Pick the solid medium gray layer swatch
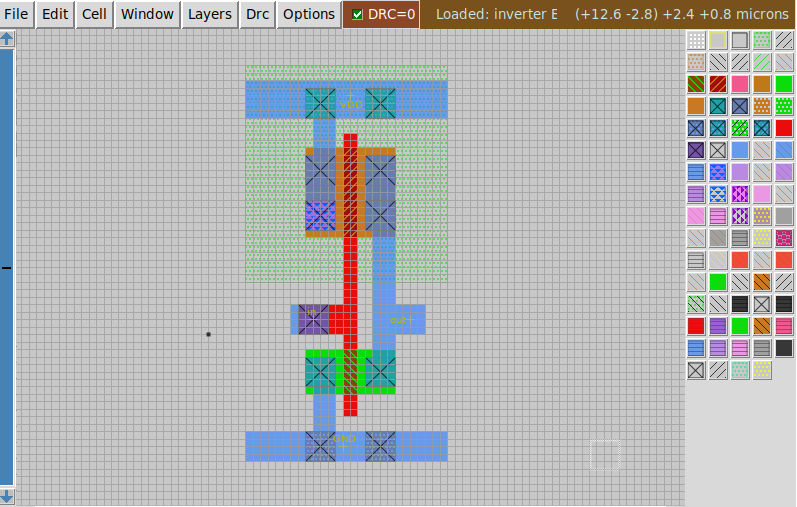 click(784, 216)
